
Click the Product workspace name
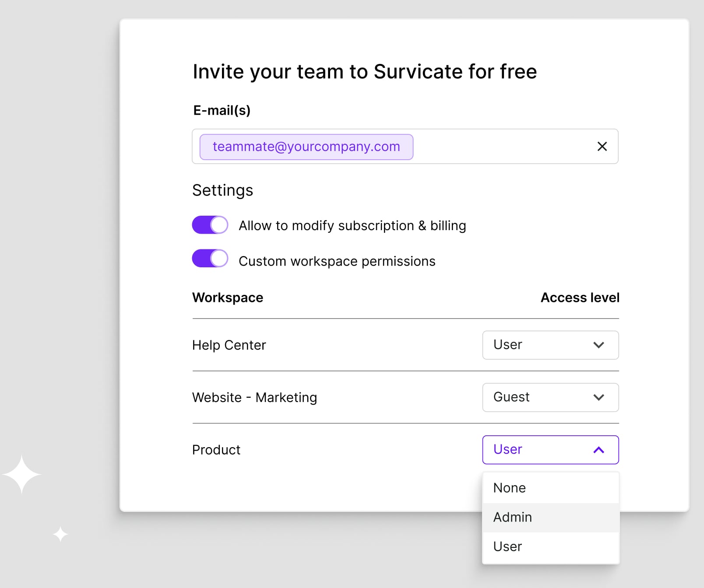pyautogui.click(x=216, y=450)
